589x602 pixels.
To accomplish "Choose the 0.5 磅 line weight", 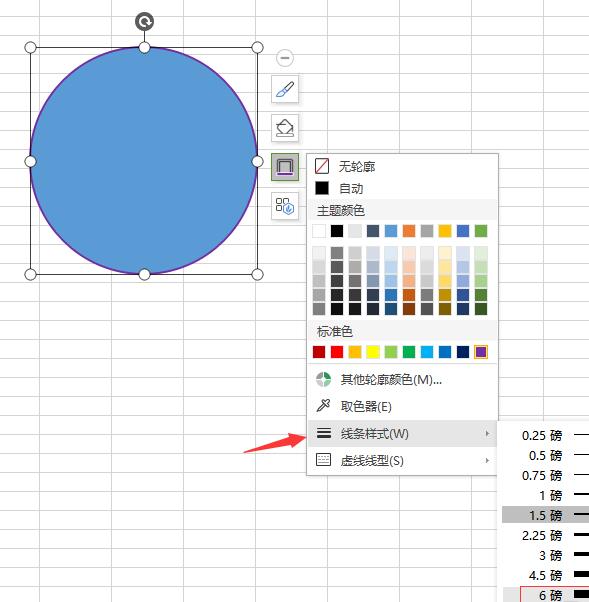I will tap(546, 455).
